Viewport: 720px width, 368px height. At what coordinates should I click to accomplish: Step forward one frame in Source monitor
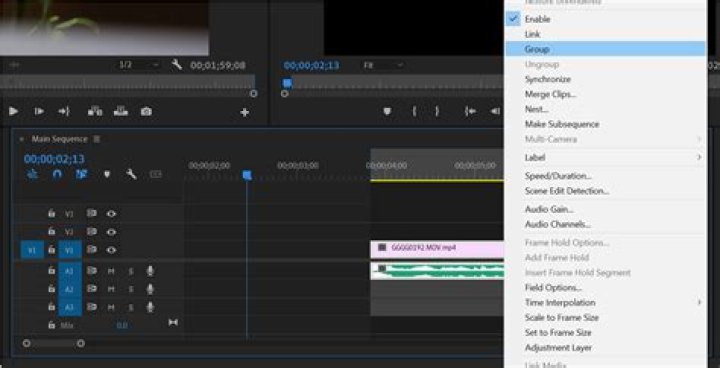click(x=39, y=111)
